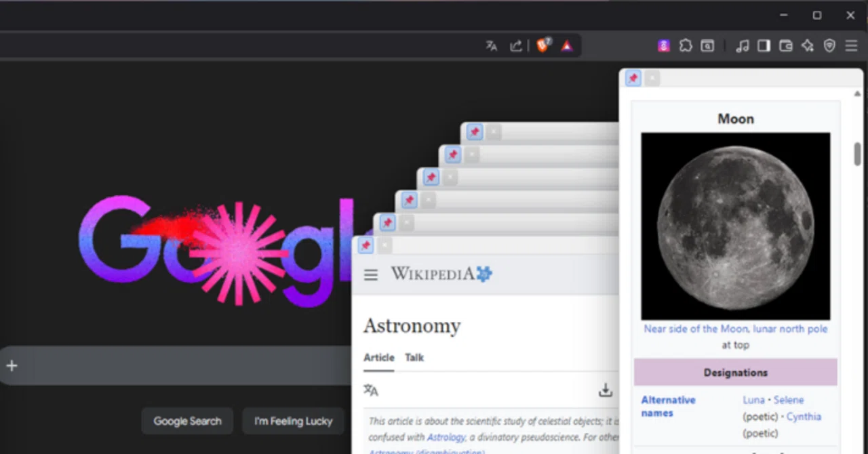Click the Google doodle logo

pyautogui.click(x=216, y=251)
